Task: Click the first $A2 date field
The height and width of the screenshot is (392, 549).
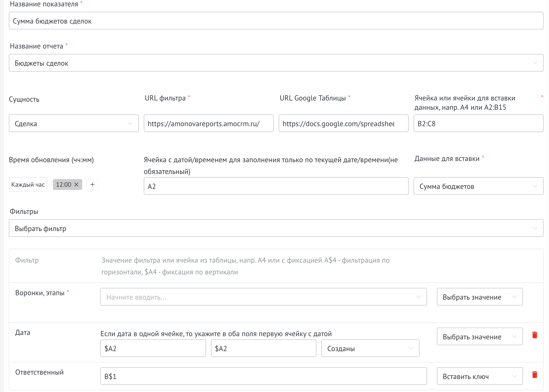Action: coord(153,348)
